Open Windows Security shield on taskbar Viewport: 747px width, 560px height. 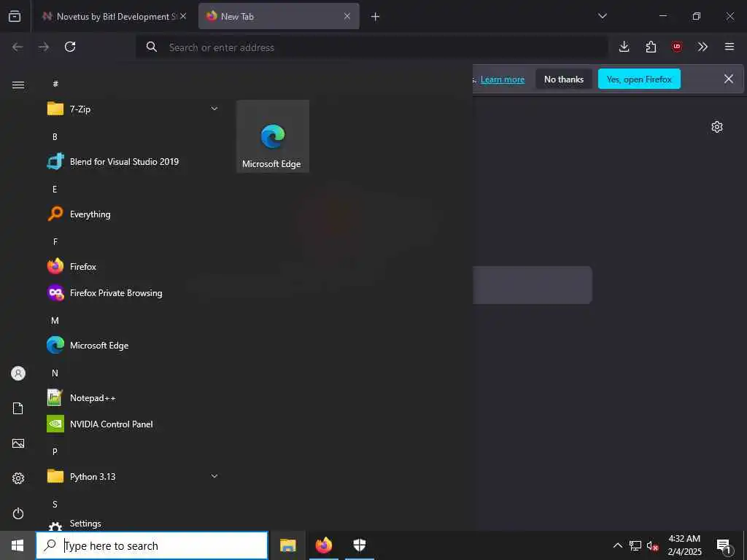coord(359,545)
